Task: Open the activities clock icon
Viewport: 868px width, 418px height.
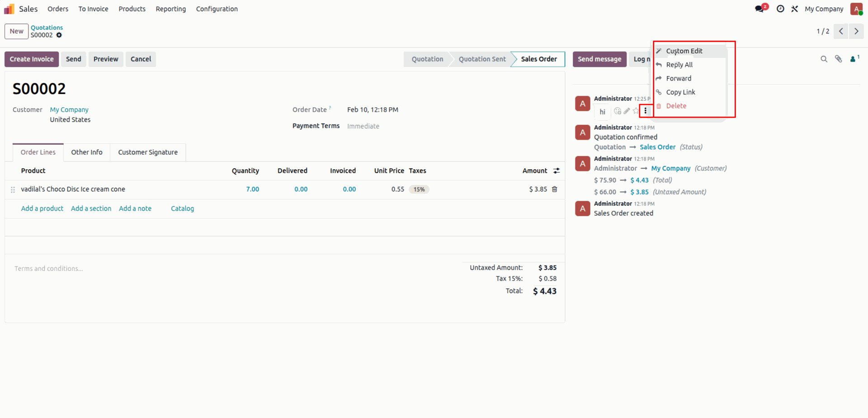Action: [780, 9]
